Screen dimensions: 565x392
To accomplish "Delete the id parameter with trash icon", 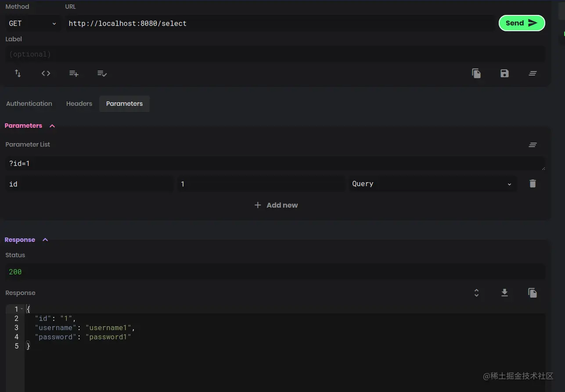I will (533, 184).
